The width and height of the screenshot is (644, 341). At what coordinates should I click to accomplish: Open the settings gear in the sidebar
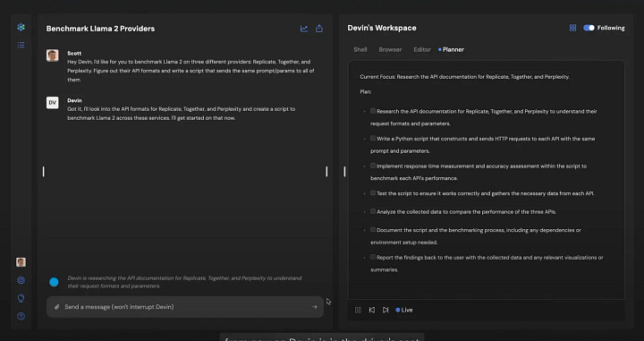pos(21,280)
